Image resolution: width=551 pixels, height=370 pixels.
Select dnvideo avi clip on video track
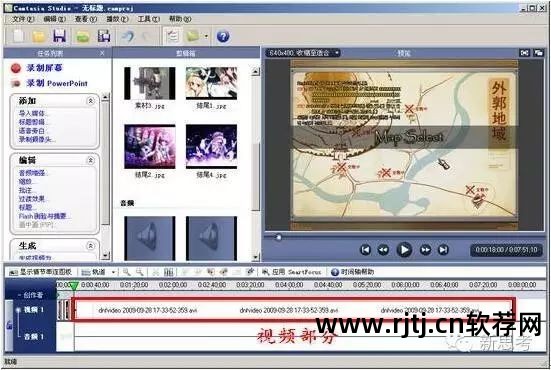click(293, 310)
